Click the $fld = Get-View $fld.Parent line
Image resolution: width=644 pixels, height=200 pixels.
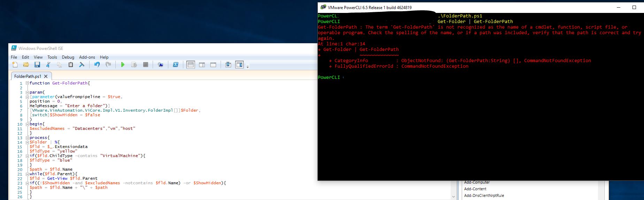tap(63, 178)
